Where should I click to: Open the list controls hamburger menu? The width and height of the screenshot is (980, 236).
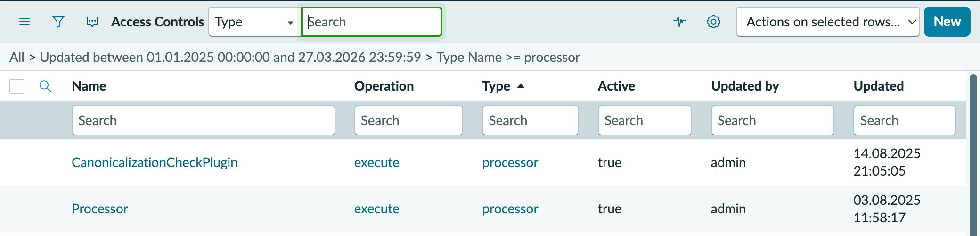click(24, 22)
